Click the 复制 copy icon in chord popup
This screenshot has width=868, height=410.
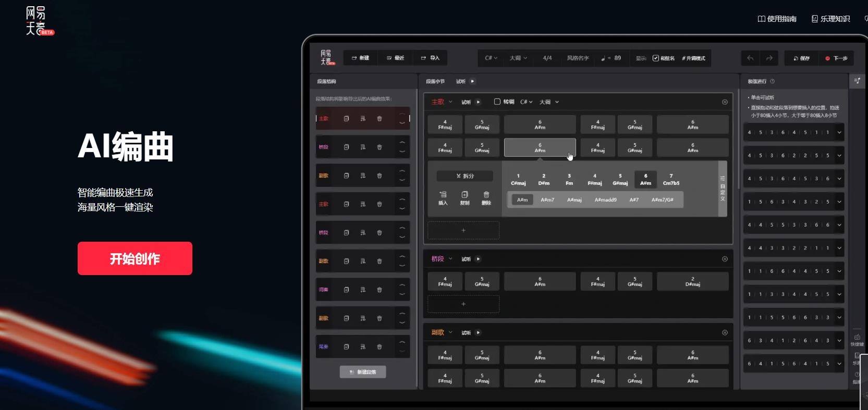464,198
